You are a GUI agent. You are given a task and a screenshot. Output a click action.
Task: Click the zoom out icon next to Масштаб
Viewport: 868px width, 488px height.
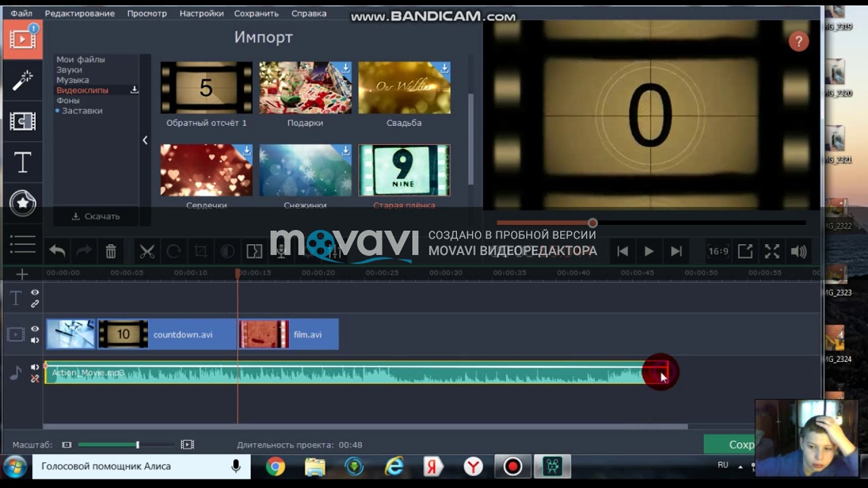pos(66,445)
